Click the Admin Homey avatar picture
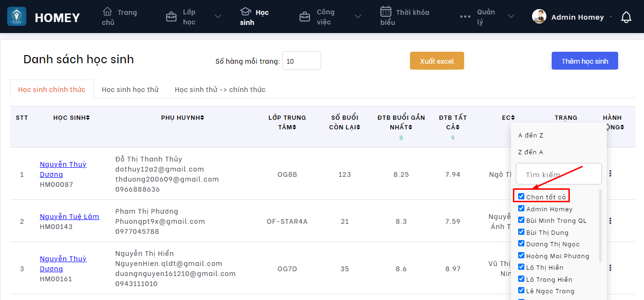This screenshot has height=300, width=644. [x=539, y=17]
